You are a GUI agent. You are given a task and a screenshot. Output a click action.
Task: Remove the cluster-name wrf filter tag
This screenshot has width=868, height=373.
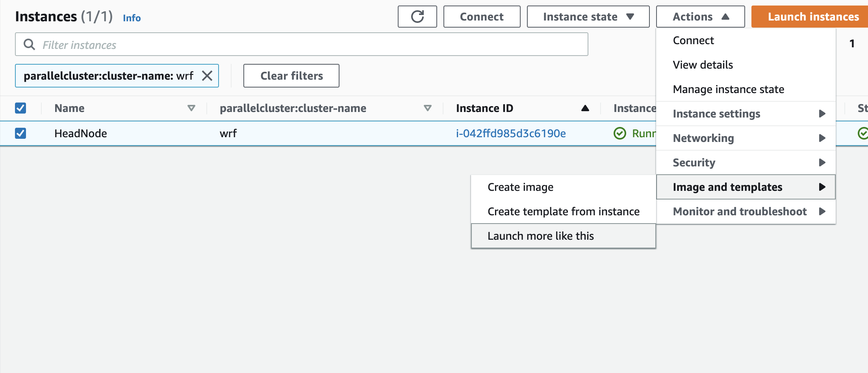[207, 76]
